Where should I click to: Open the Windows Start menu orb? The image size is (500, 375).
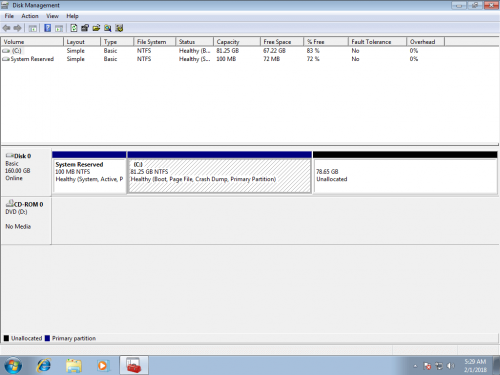pyautogui.click(x=13, y=366)
